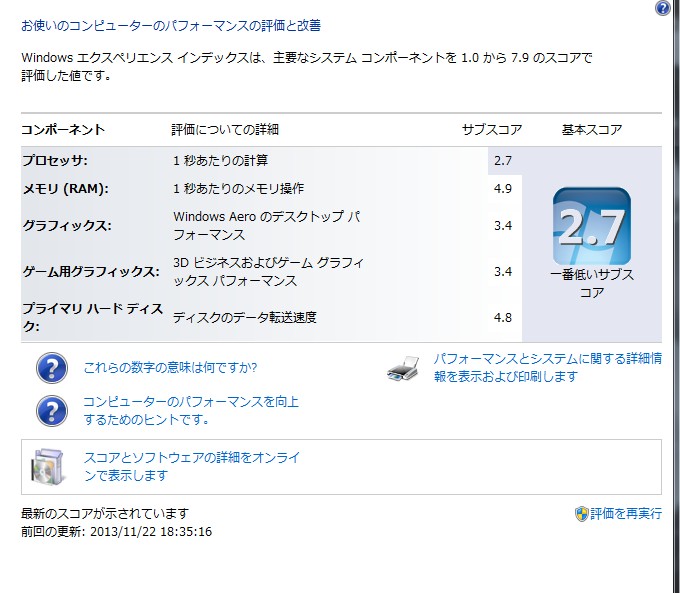
Task: Click the 1 秒あたりの計算 description
Action: click(x=220, y=161)
